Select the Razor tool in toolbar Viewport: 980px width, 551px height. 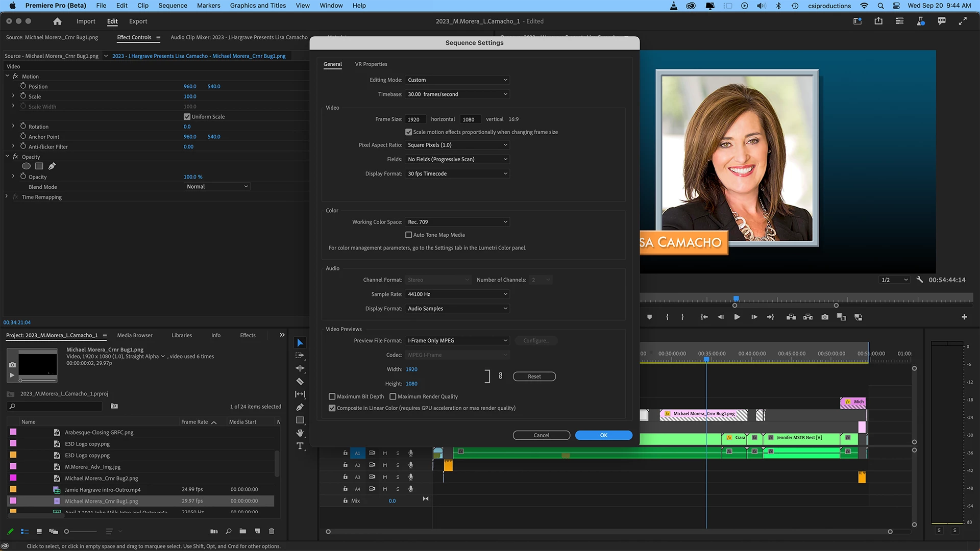click(x=300, y=381)
